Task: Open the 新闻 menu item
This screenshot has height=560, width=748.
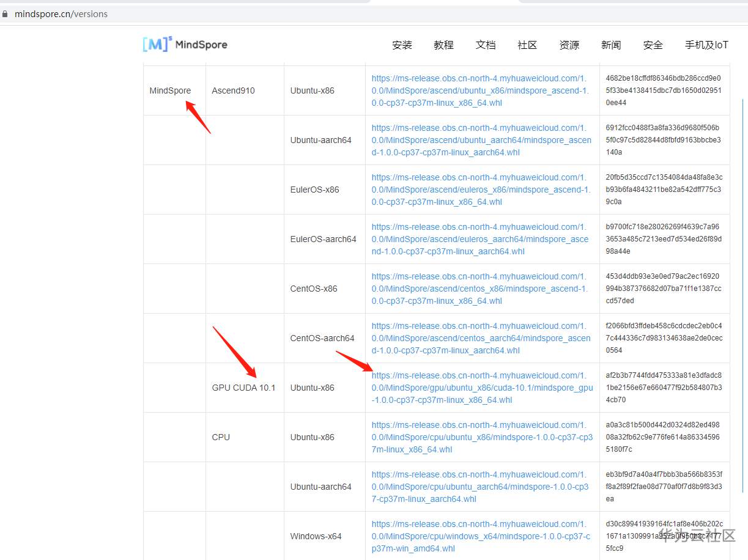Action: tap(611, 45)
